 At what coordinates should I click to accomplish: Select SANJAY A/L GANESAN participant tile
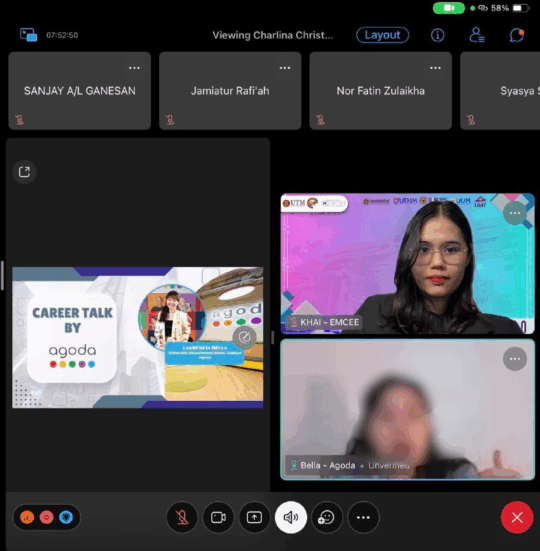[80, 91]
